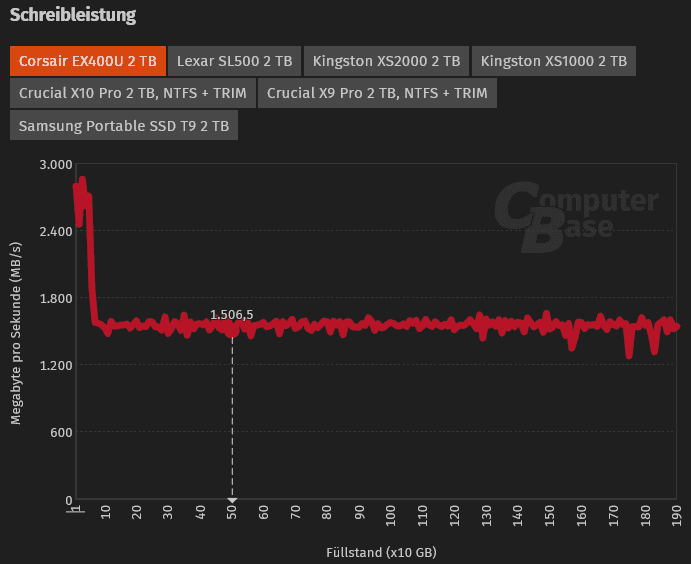Click the white marker triangle at 50
This screenshot has width=691, height=564.
click(232, 501)
